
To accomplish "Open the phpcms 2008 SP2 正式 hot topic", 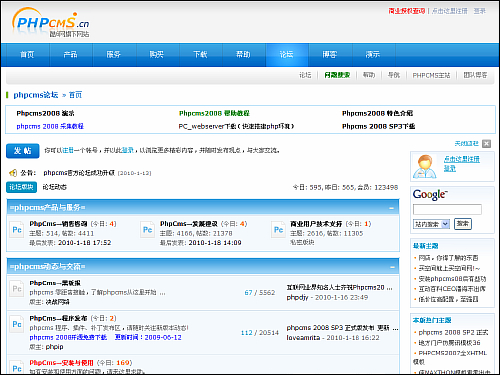I will 453,332.
